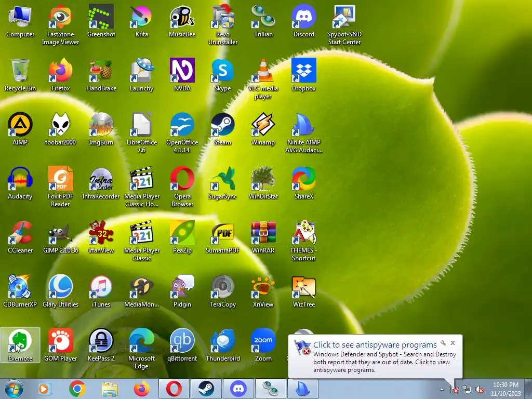Click the antispyware notification balloon title
Image resolution: width=532 pixels, height=399 pixels.
click(375, 345)
